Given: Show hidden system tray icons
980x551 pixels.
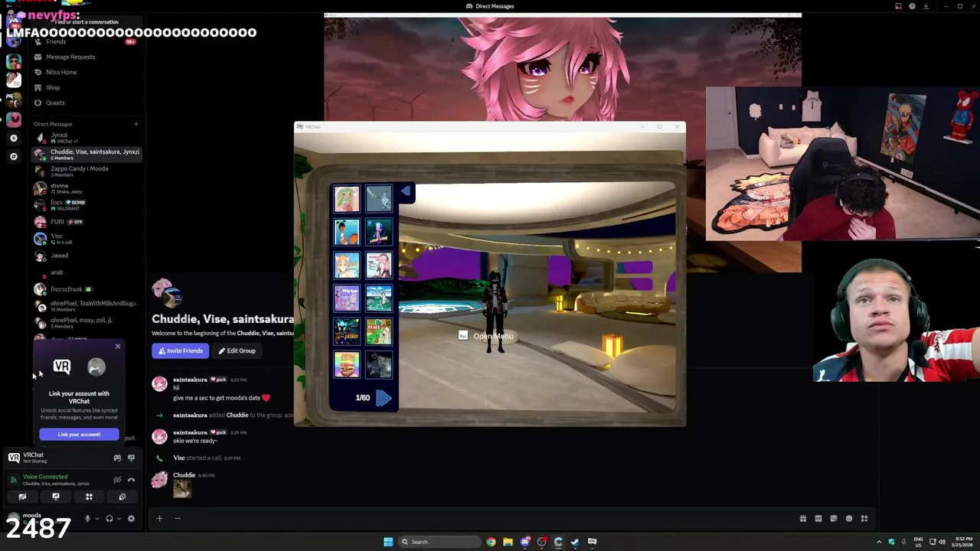Looking at the screenshot, I should pyautogui.click(x=879, y=542).
